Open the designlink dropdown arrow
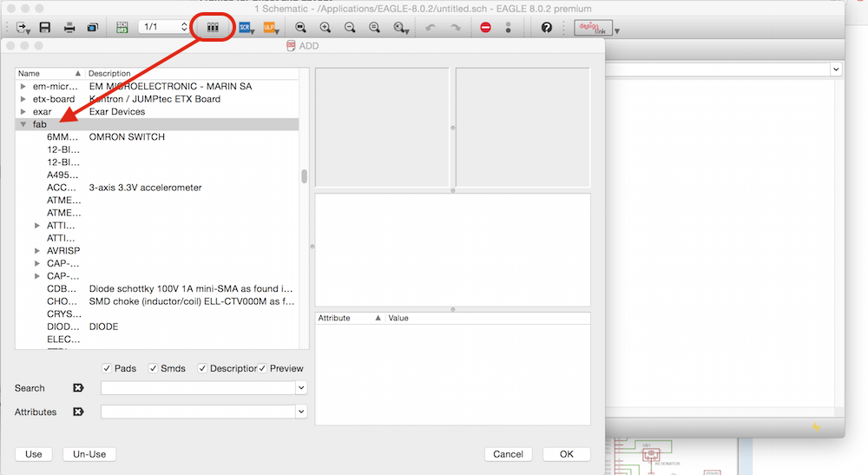 616,30
